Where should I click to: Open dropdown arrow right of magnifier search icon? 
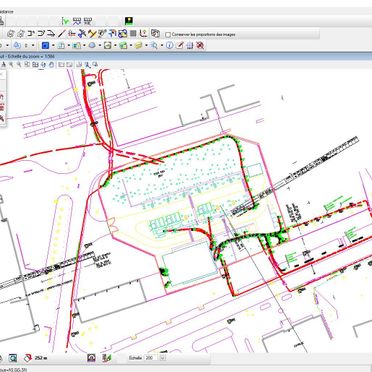[162, 45]
